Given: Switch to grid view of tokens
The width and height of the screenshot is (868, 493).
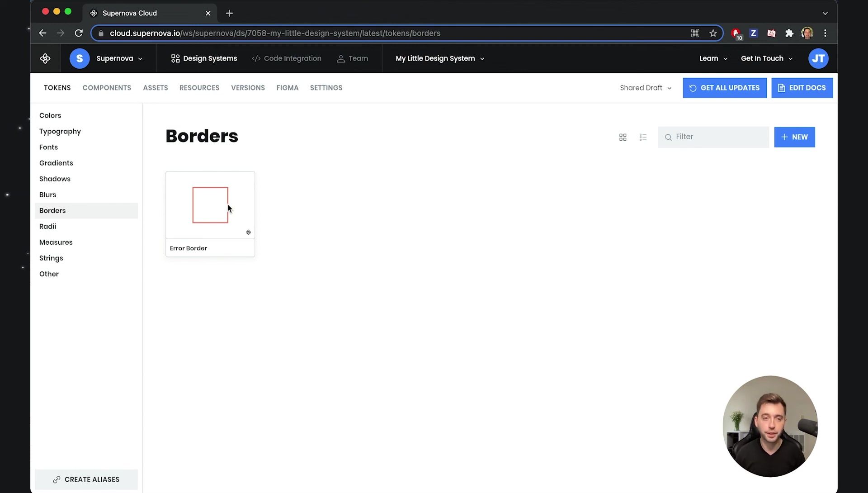Looking at the screenshot, I should [x=623, y=137].
